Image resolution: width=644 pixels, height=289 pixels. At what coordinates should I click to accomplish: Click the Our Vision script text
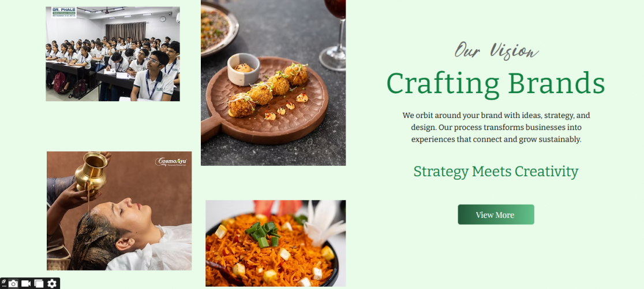coord(496,50)
